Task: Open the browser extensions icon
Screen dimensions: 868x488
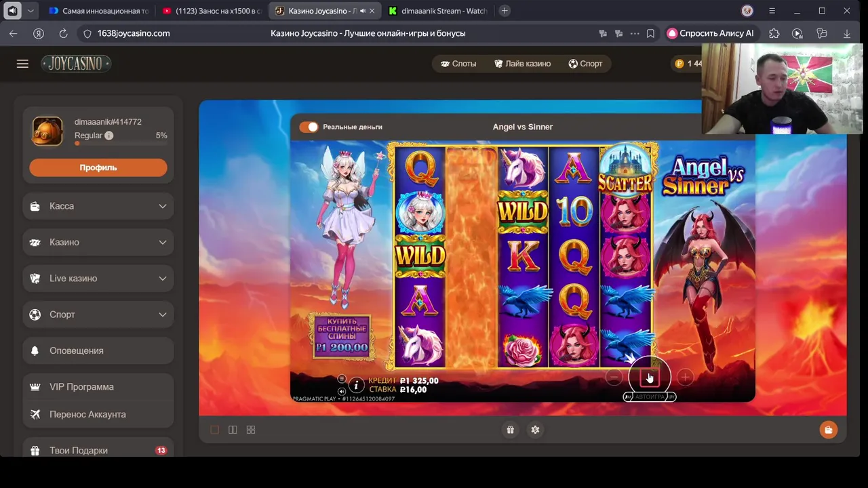Action: 774,33
